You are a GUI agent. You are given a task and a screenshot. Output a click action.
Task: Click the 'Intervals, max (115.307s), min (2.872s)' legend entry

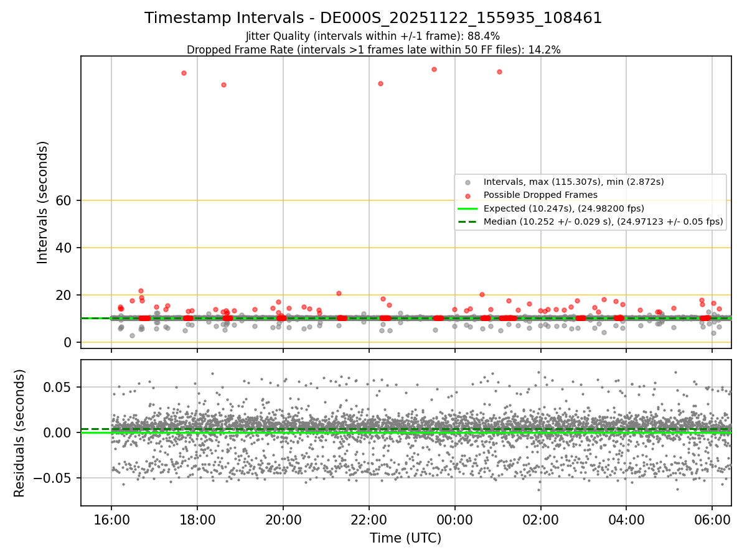573,182
